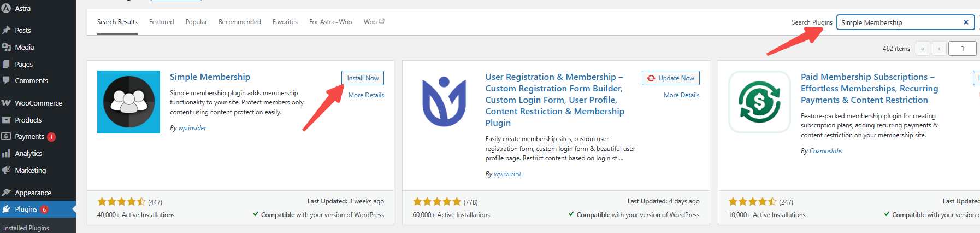Open the wp.insider author link
The image size is (980, 233).
pyautogui.click(x=192, y=128)
